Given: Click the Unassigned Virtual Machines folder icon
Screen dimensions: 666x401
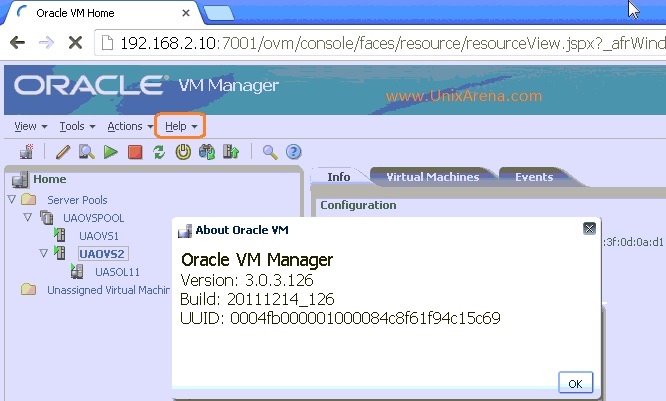Looking at the screenshot, I should (x=28, y=289).
